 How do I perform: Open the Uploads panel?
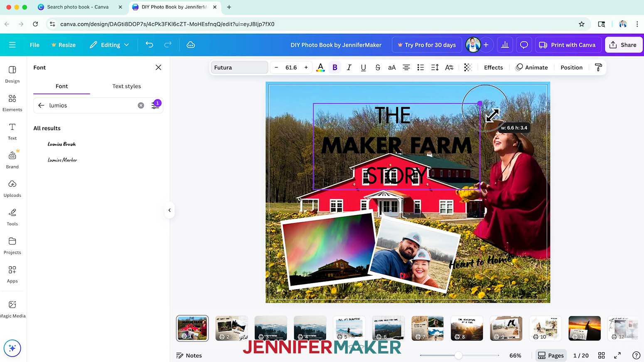click(x=12, y=188)
